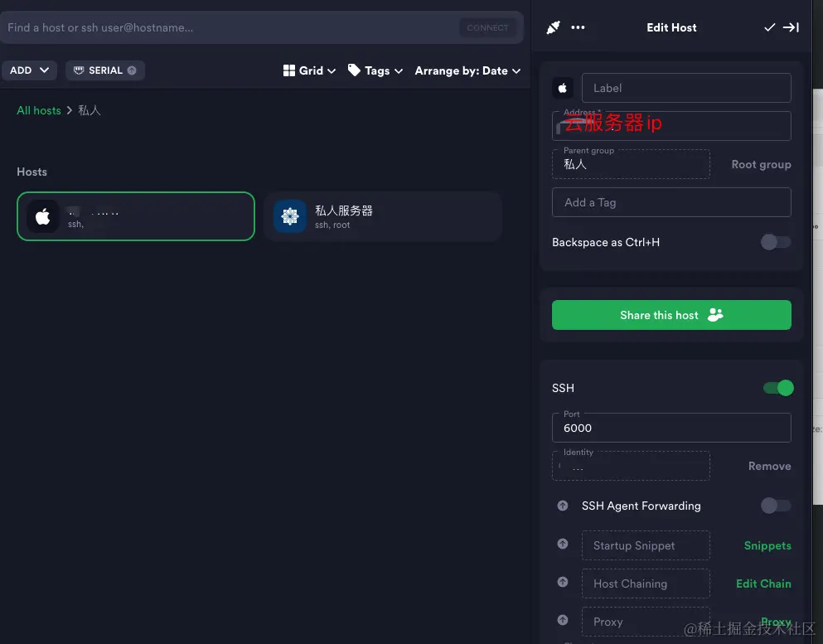Select the 私人服务器 host title

(x=344, y=211)
